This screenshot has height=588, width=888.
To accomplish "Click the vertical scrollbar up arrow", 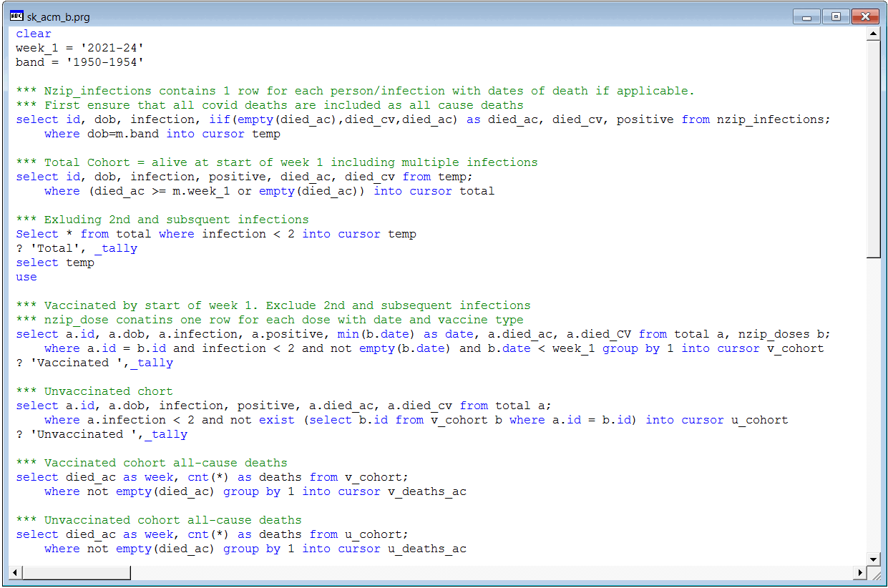I will tap(873, 34).
